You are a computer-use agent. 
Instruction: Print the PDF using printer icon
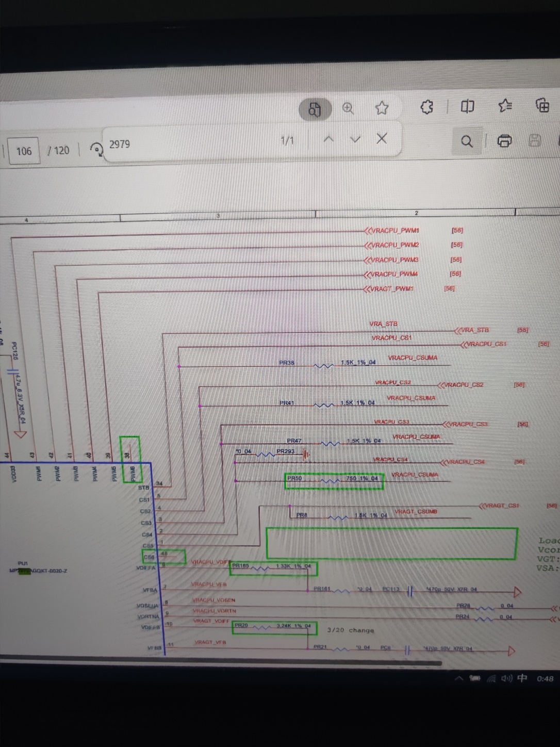coord(504,140)
